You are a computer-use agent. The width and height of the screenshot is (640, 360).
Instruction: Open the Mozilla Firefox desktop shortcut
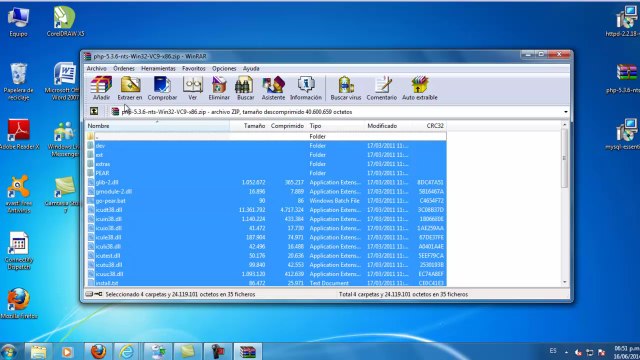click(19, 303)
